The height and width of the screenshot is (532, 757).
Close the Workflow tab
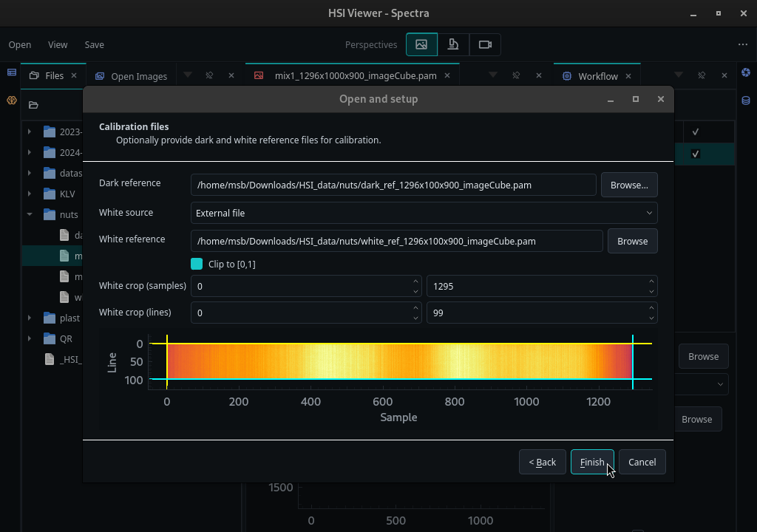(x=628, y=76)
